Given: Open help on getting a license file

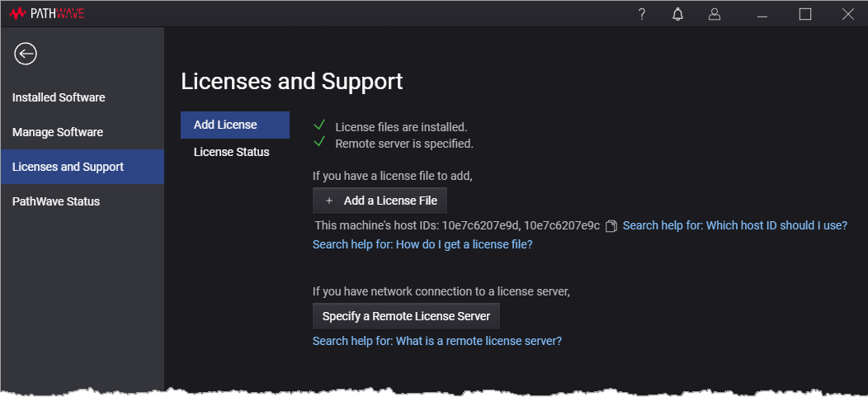Looking at the screenshot, I should coord(422,244).
